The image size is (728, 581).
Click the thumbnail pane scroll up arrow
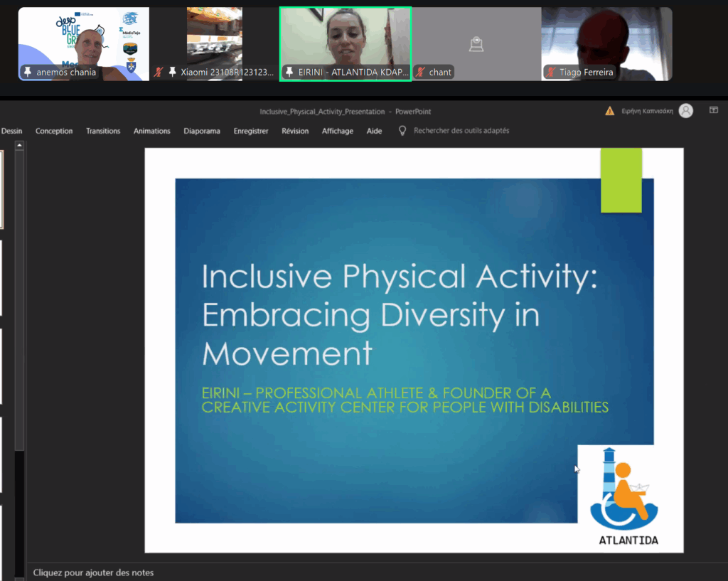point(19,146)
